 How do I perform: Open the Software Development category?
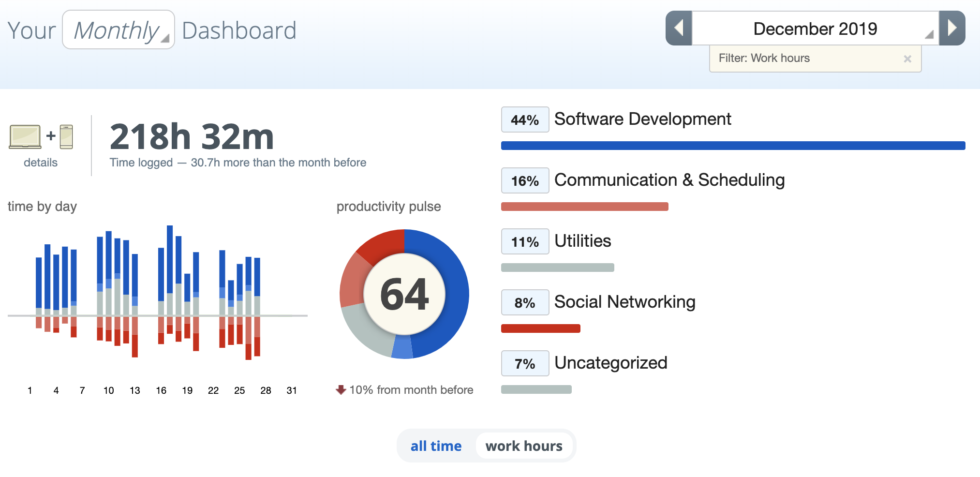point(642,119)
